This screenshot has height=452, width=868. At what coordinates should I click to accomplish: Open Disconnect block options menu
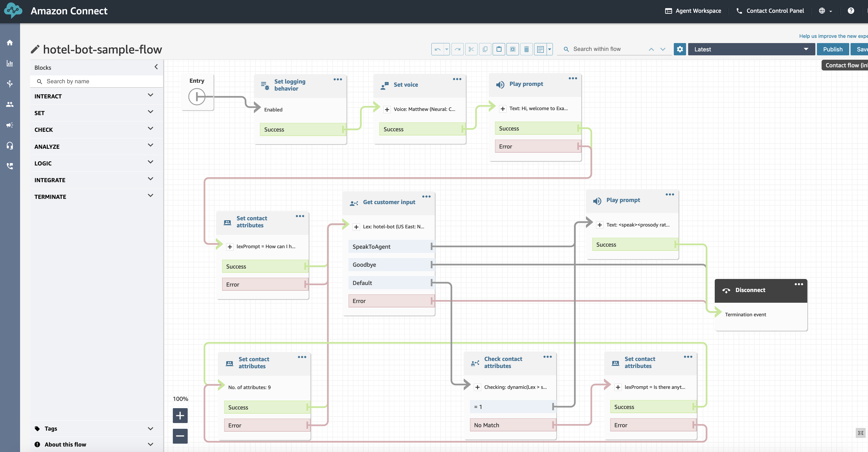pyautogui.click(x=799, y=284)
